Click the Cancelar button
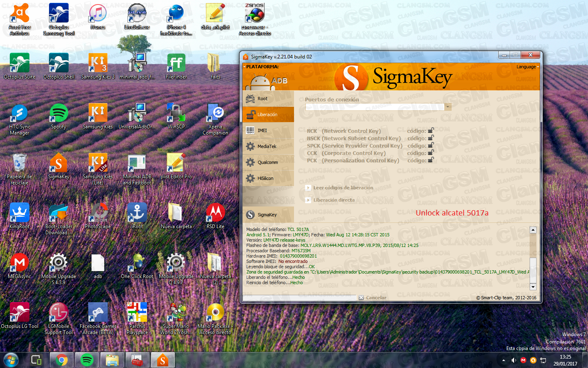The height and width of the screenshot is (368, 588). 372,298
